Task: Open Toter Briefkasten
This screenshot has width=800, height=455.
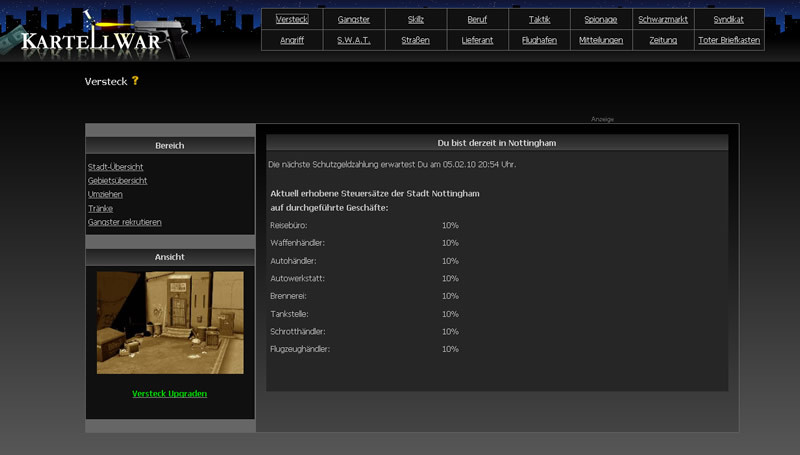Action: pyautogui.click(x=728, y=40)
